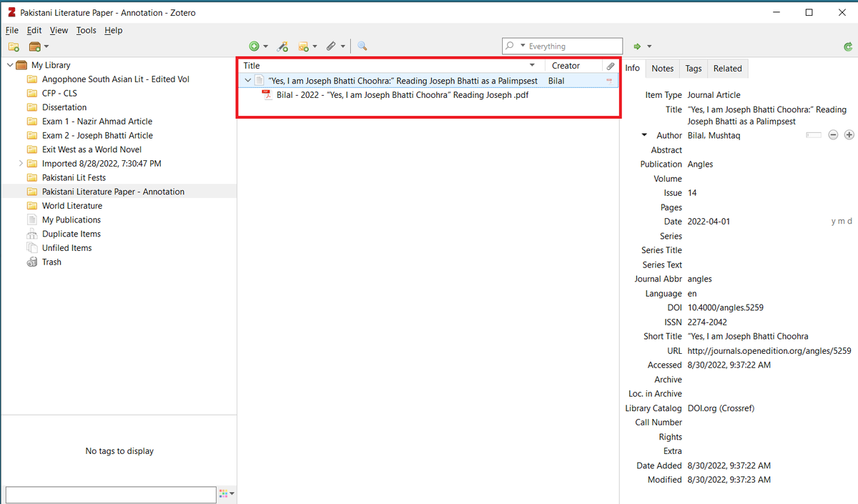Open the View menu
Screen dimensions: 858x504
59,30
